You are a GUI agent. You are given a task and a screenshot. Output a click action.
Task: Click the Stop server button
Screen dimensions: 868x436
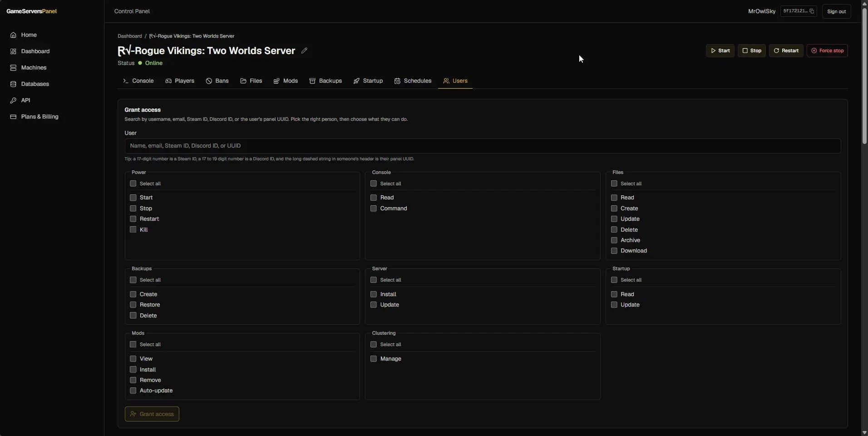click(752, 51)
